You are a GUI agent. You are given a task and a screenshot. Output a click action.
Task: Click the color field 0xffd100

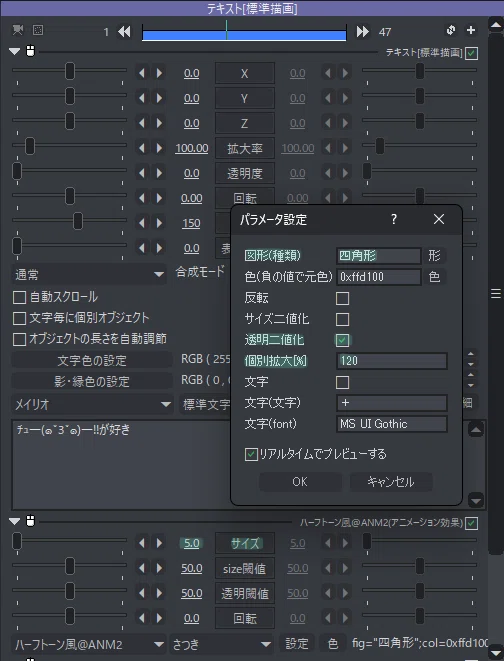point(379,277)
